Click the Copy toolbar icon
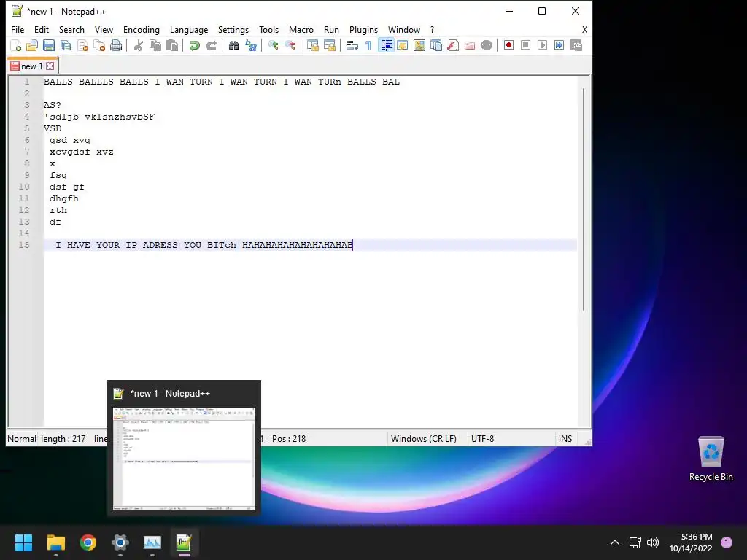This screenshot has height=560, width=747. point(155,46)
